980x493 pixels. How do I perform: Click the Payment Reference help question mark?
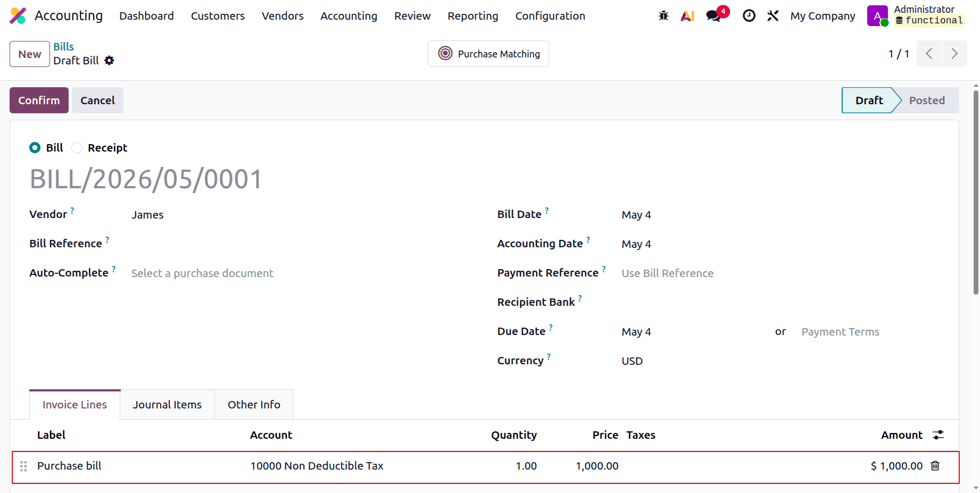(x=604, y=269)
